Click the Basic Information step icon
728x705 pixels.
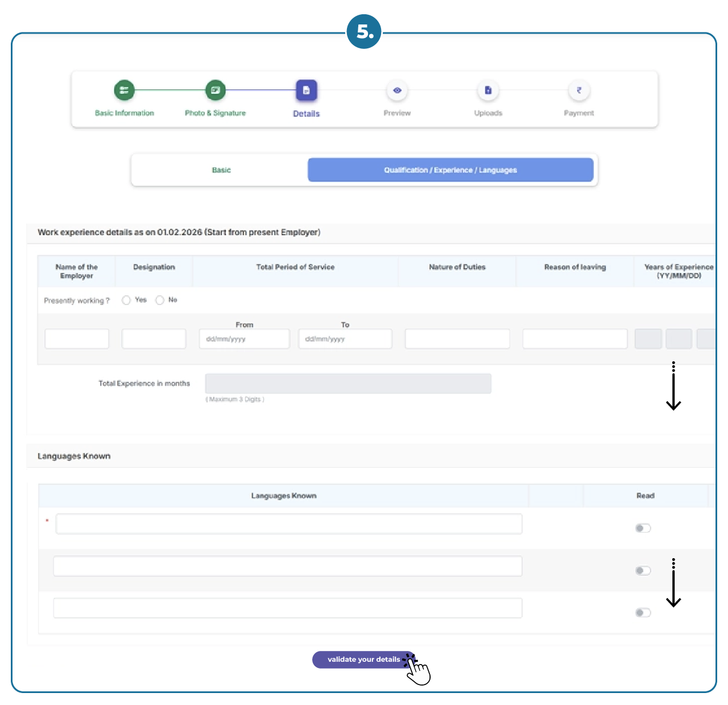point(124,90)
